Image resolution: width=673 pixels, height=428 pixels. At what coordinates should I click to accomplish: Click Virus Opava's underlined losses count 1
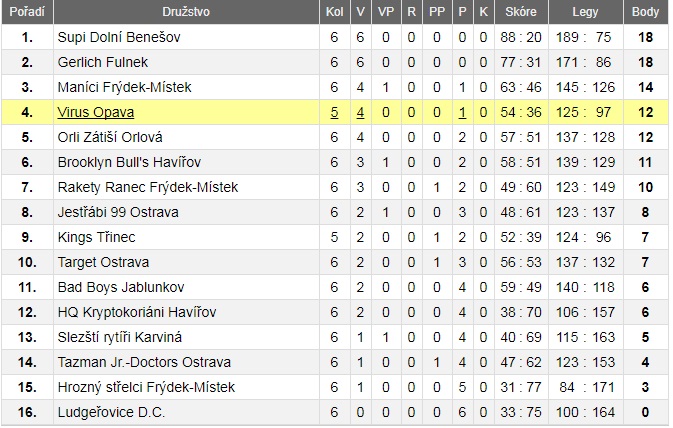[462, 112]
